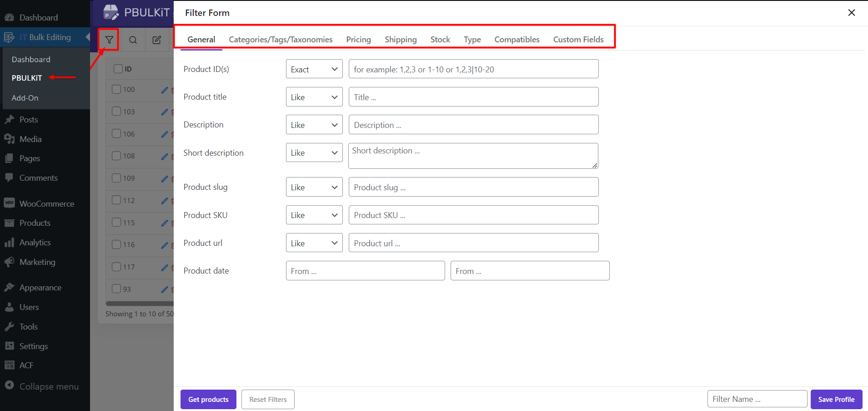Open the Description operator dropdown

pyautogui.click(x=314, y=125)
